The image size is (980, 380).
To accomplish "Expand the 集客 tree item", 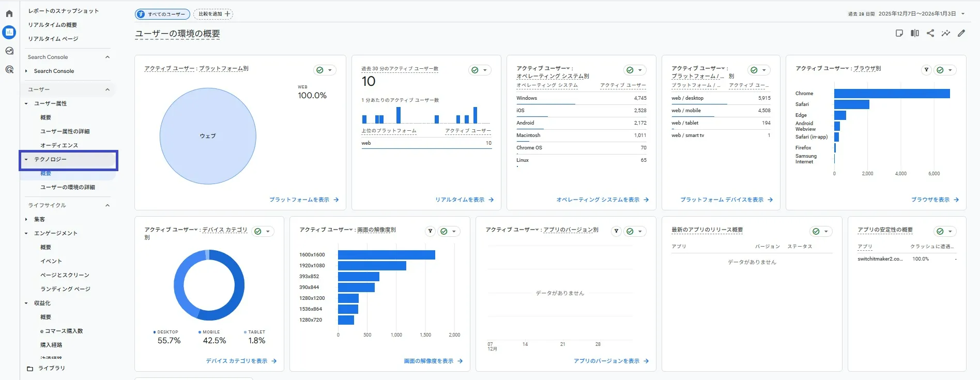I will pyautogui.click(x=26, y=219).
